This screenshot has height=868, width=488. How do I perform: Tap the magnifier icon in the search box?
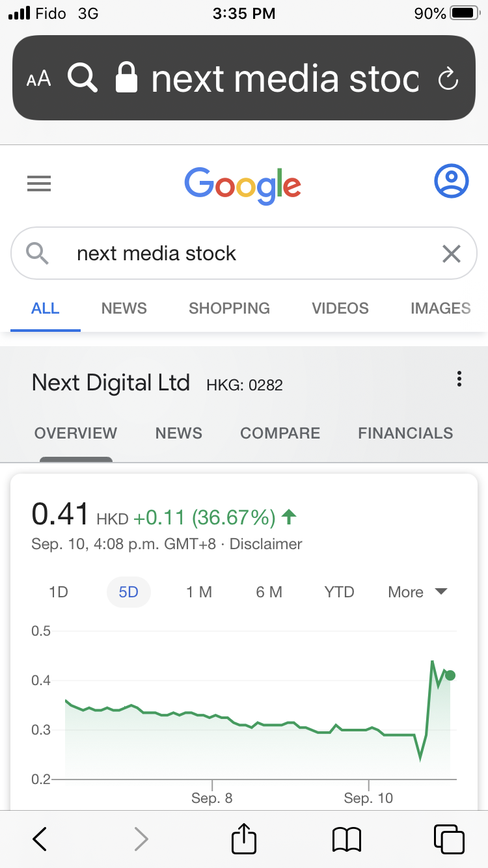(37, 253)
